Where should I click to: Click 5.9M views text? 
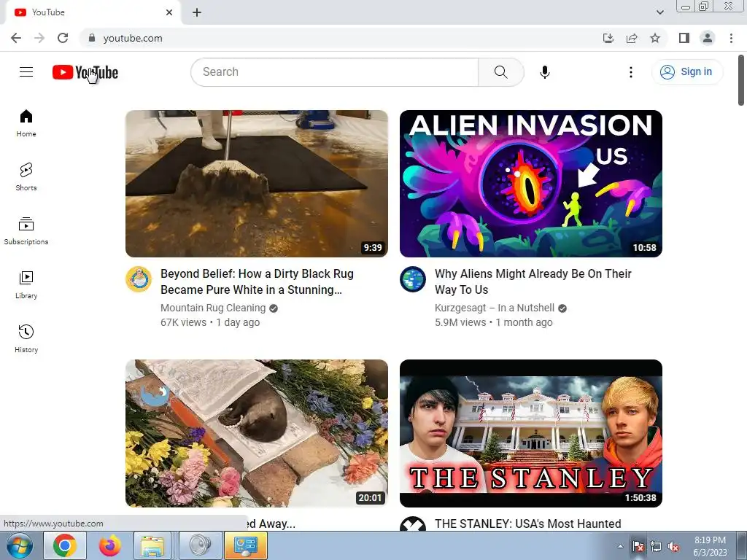tap(460, 322)
